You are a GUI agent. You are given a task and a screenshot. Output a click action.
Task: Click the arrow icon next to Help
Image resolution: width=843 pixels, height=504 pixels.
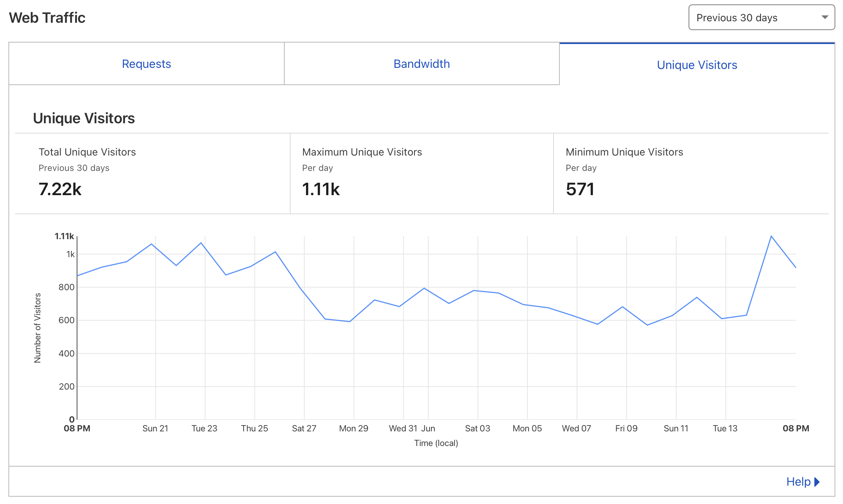tap(817, 482)
